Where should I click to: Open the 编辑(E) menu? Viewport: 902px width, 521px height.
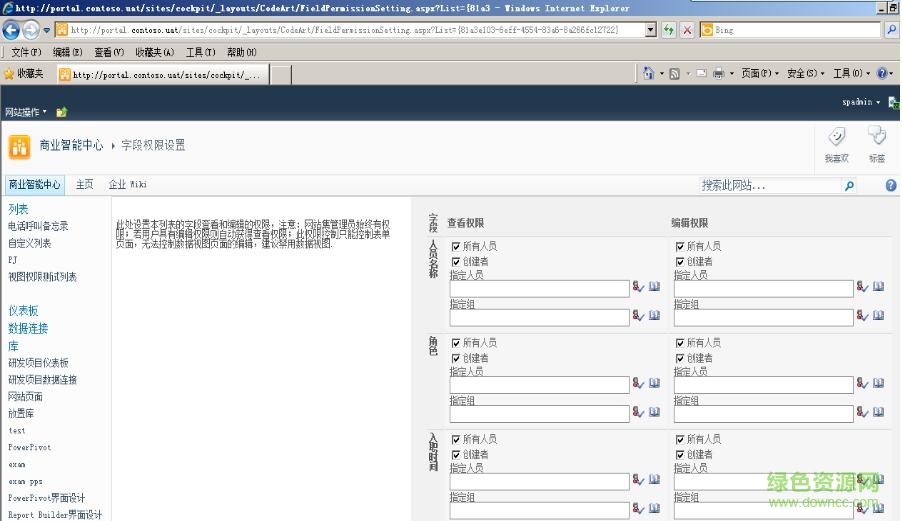(67, 52)
